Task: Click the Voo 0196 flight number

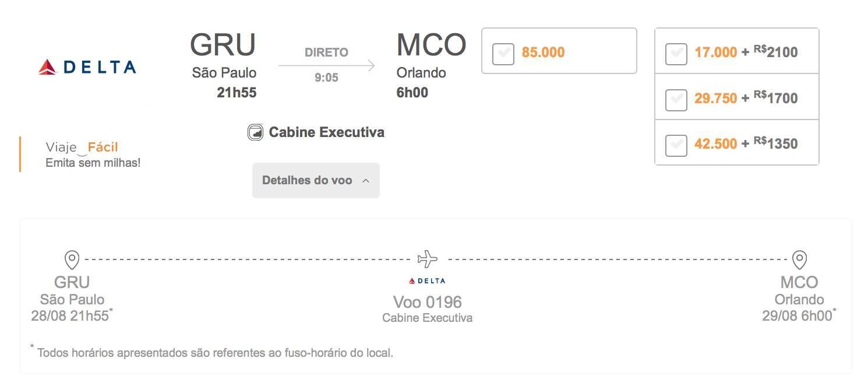Action: pos(428,302)
